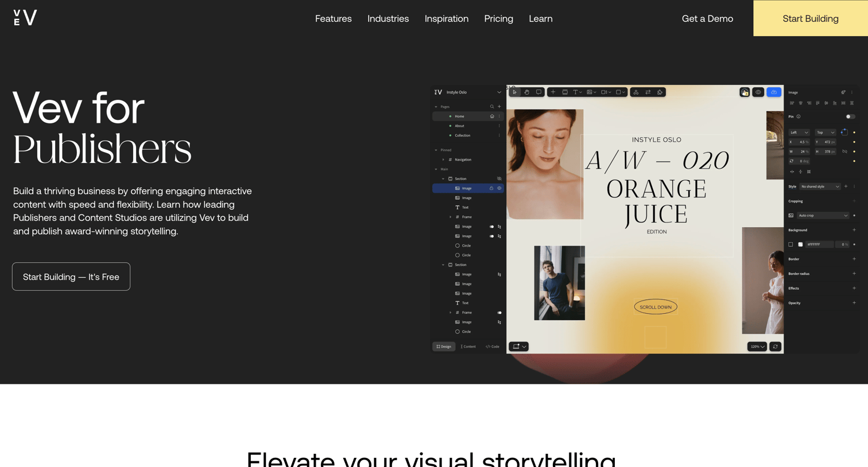Click the W width input field
Image resolution: width=868 pixels, height=467 pixels.
[x=799, y=151]
